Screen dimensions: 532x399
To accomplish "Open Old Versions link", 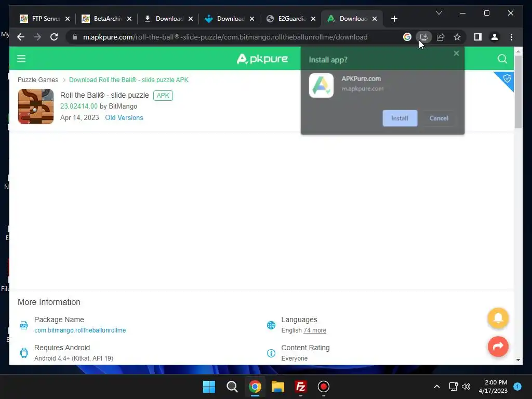I will (x=124, y=118).
